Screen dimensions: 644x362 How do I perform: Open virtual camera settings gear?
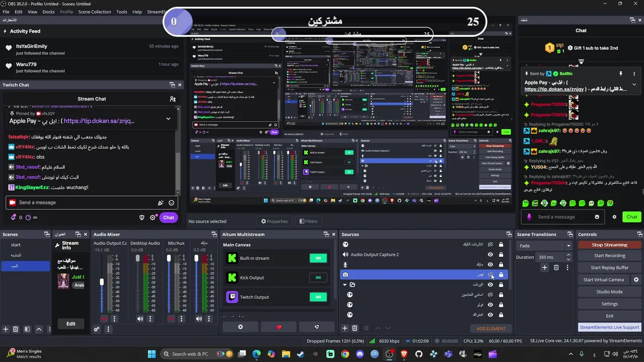click(636, 280)
